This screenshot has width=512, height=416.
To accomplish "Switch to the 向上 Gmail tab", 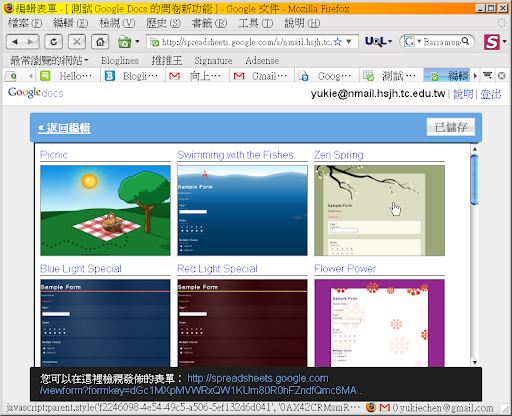I will click(197, 76).
